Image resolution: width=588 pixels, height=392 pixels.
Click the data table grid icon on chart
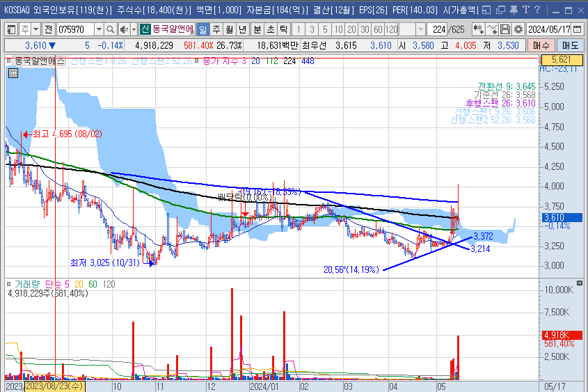click(13, 73)
